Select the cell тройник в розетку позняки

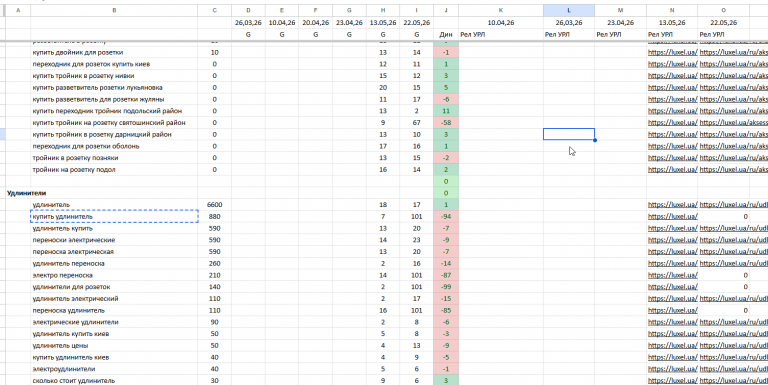[114, 158]
